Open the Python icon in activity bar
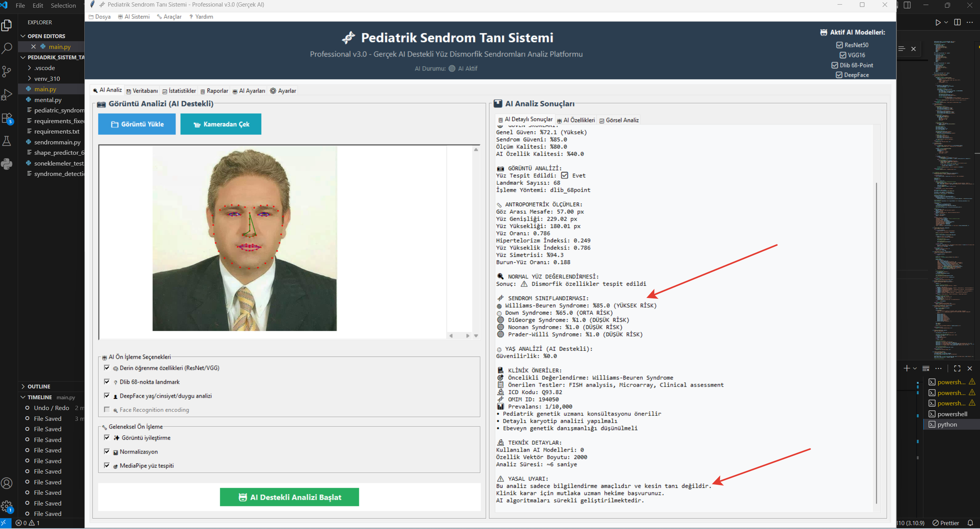 point(7,164)
